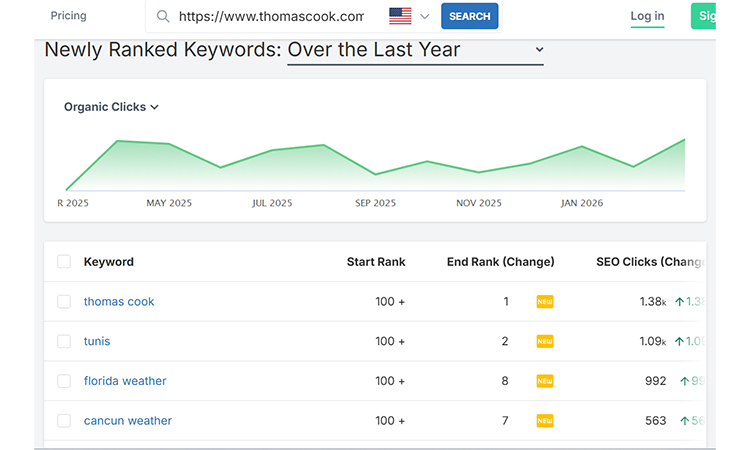
Task: Click NEW badge in tunis row
Action: click(x=544, y=342)
